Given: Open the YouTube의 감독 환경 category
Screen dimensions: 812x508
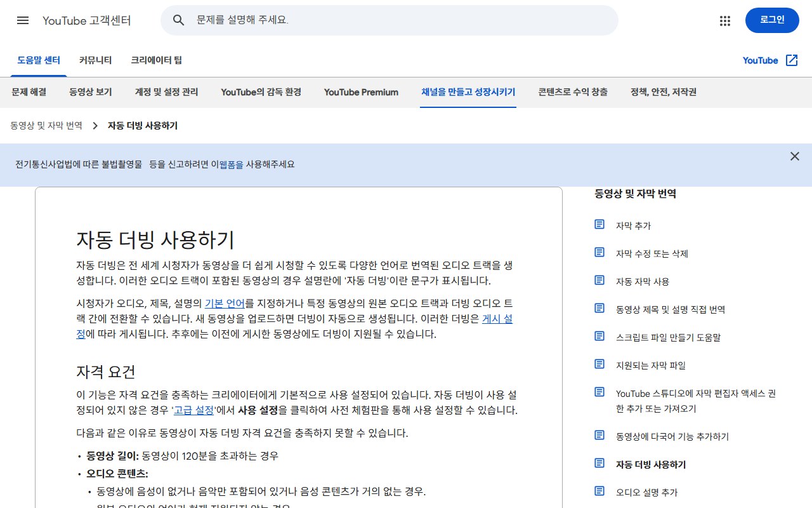Looking at the screenshot, I should pos(261,92).
